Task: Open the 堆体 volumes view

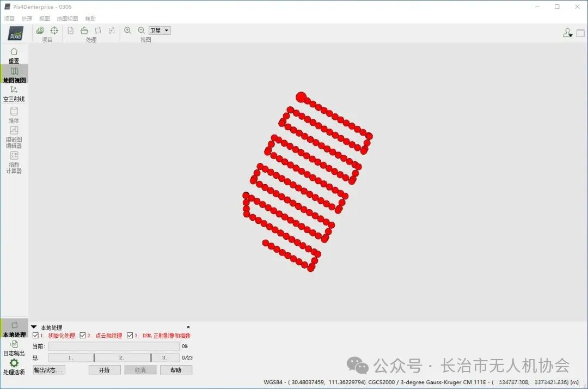Action: (14, 115)
